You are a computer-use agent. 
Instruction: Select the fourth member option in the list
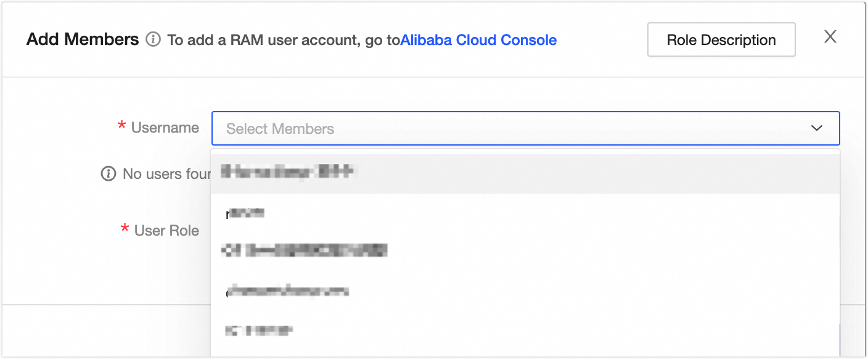[287, 291]
